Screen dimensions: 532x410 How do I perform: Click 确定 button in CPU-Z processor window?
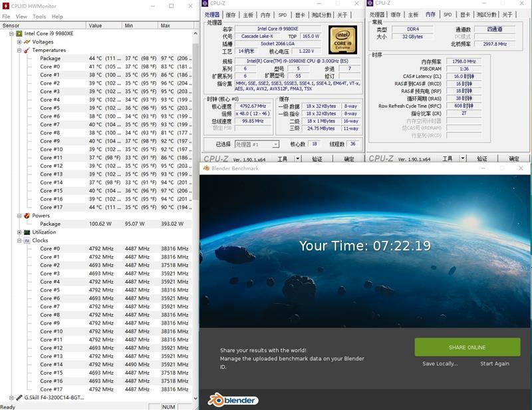point(349,158)
